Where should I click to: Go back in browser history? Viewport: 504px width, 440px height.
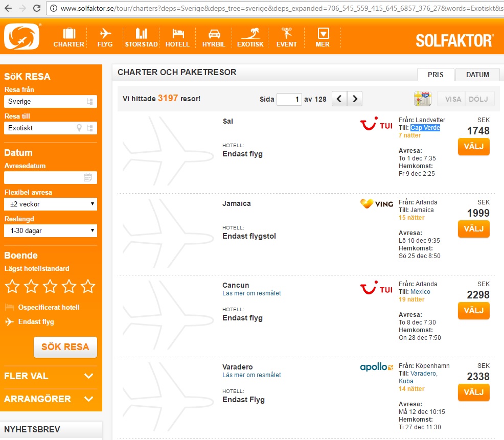click(8, 8)
